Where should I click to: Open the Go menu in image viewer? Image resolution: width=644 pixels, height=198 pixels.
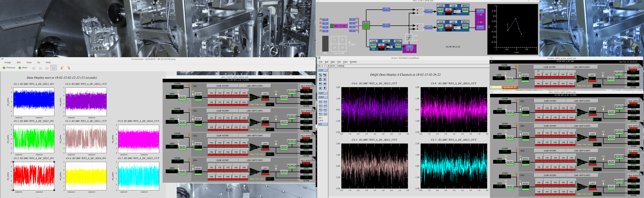click(x=39, y=62)
